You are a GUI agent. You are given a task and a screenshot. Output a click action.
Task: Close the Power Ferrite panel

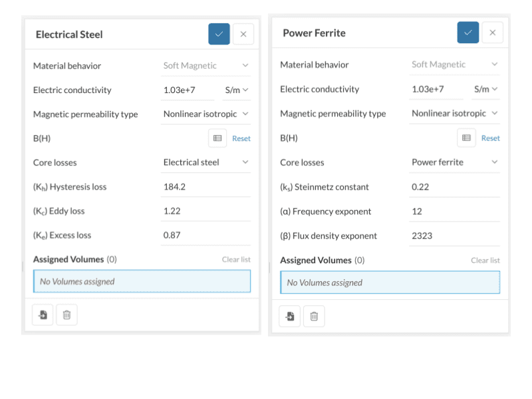(492, 33)
